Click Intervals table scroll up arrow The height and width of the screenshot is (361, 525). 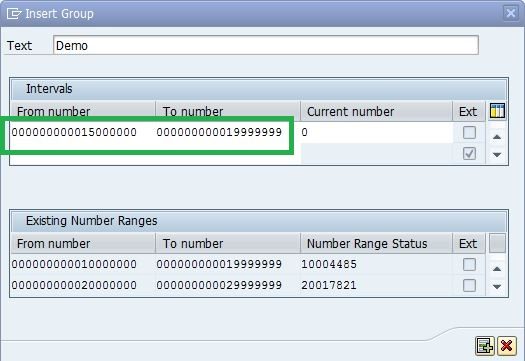tap(497, 137)
